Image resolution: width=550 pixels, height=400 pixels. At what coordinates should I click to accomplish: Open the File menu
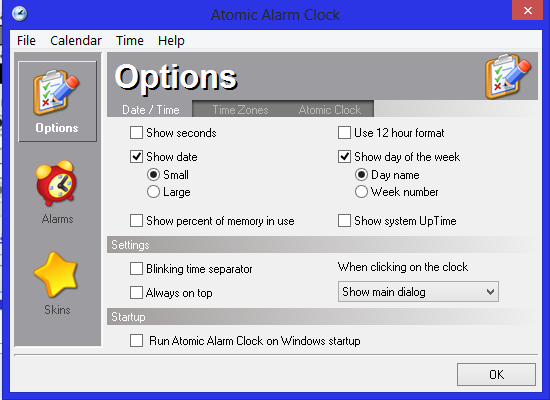(26, 41)
